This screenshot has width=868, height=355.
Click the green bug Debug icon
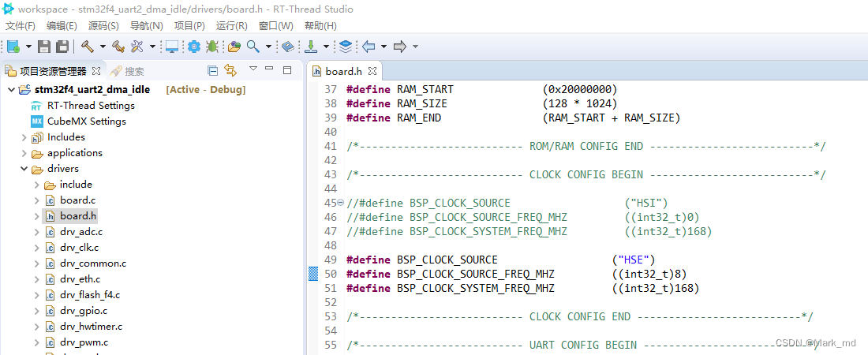[x=211, y=47]
